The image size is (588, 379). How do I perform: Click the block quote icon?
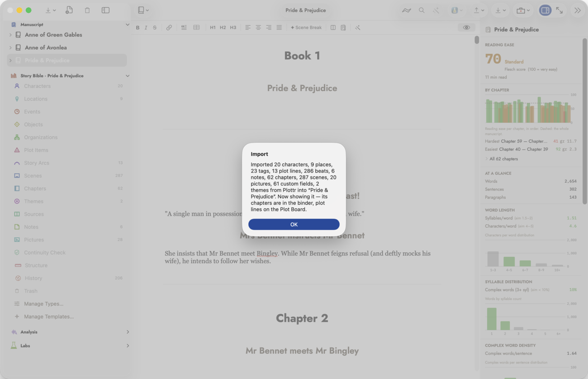pos(184,28)
